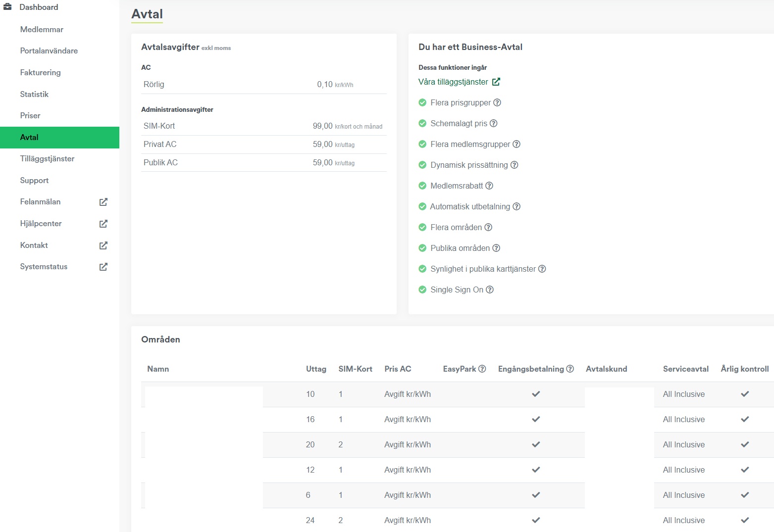The height and width of the screenshot is (532, 774).
Task: Open the Priser page
Action: pyautogui.click(x=30, y=115)
